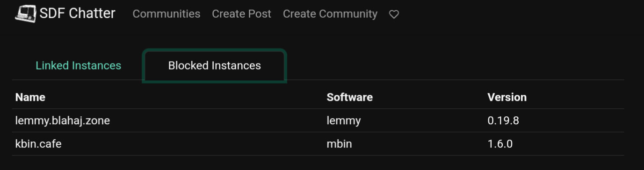
Task: Click version 0.19.8 cell
Action: (503, 120)
